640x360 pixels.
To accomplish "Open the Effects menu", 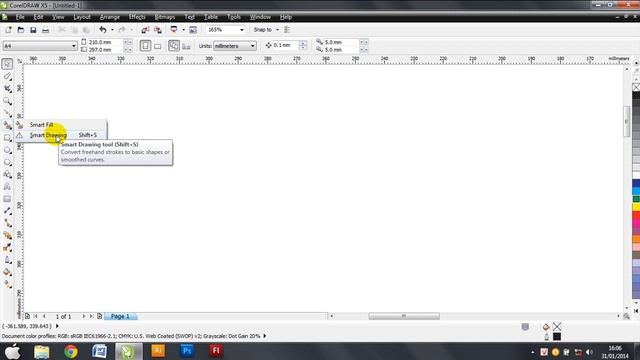I will pyautogui.click(x=137, y=17).
